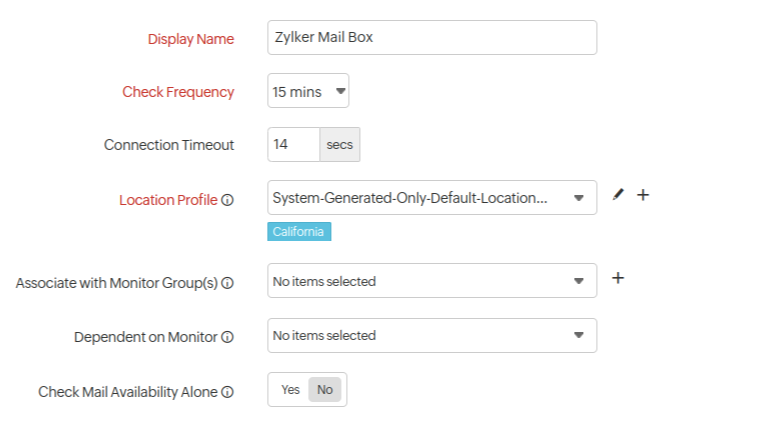Expand the Location Profile dropdown
765x431 pixels.
(432, 198)
